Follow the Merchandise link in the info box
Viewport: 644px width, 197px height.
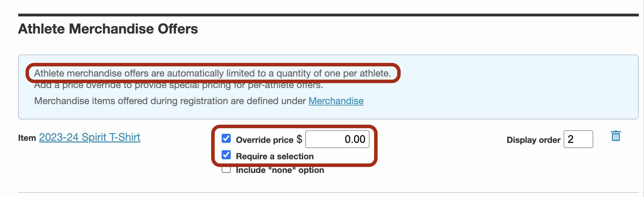[336, 101]
